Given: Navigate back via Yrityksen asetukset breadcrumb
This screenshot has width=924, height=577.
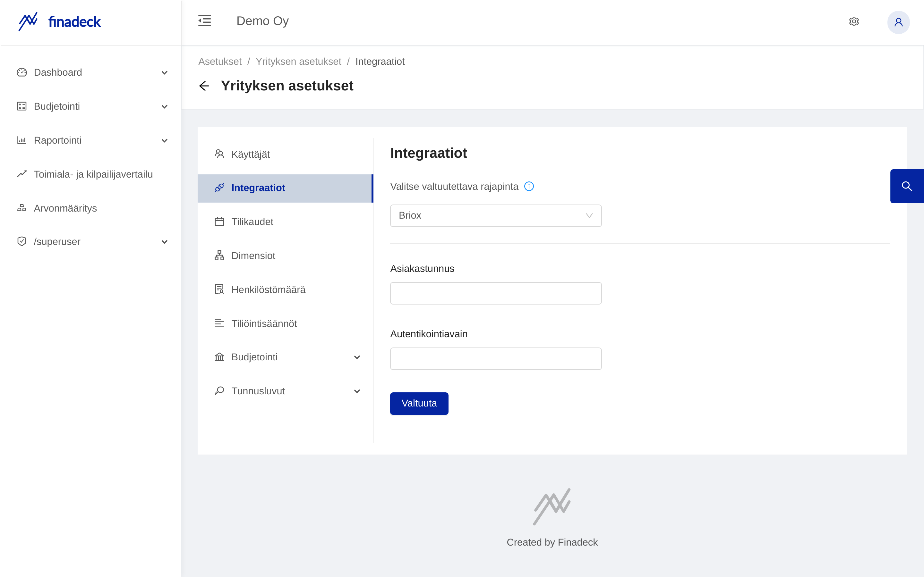Looking at the screenshot, I should [x=298, y=61].
